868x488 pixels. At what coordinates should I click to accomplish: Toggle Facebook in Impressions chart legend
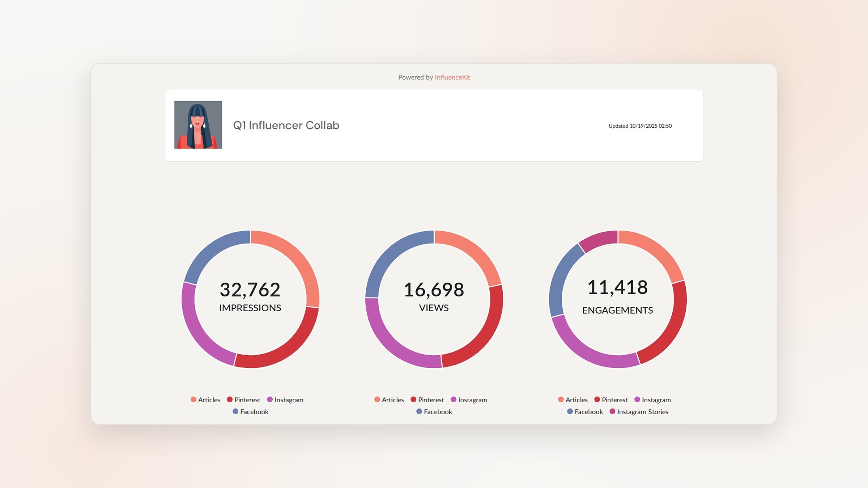[250, 412]
